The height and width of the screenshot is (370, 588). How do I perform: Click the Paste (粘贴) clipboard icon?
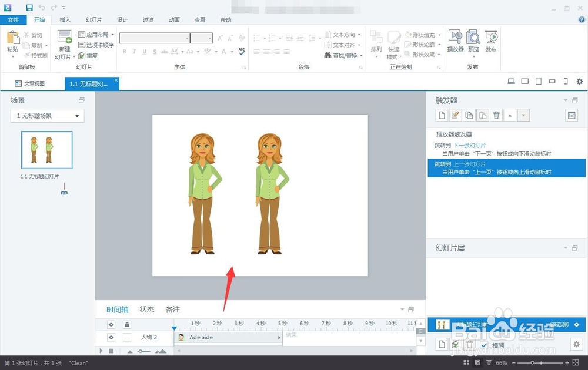(13, 38)
